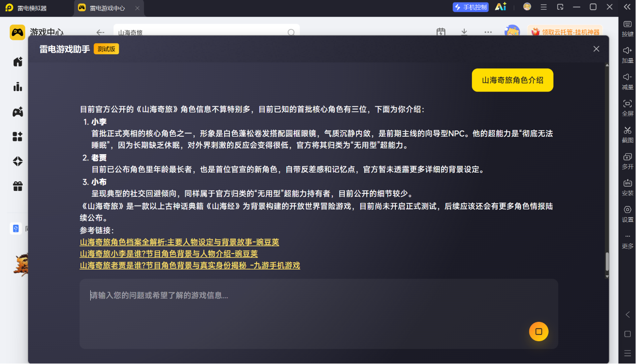
Task: Click the chat scrollbar thumb
Action: coord(607,262)
